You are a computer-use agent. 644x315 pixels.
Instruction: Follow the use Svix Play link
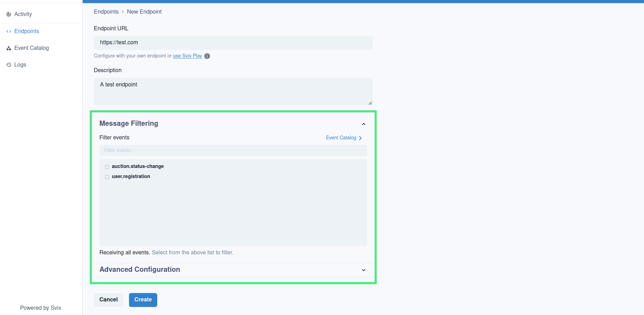pos(188,56)
